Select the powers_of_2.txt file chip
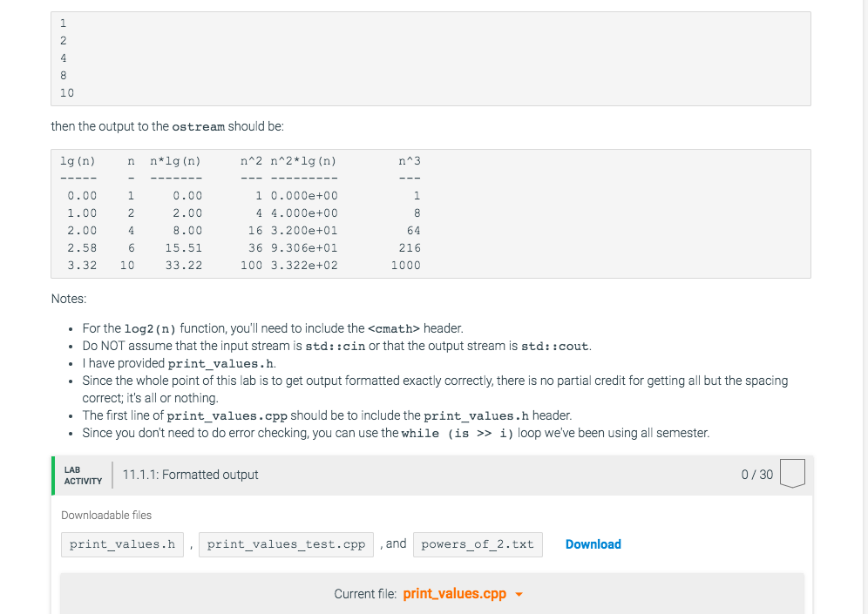The height and width of the screenshot is (614, 868). point(478,543)
